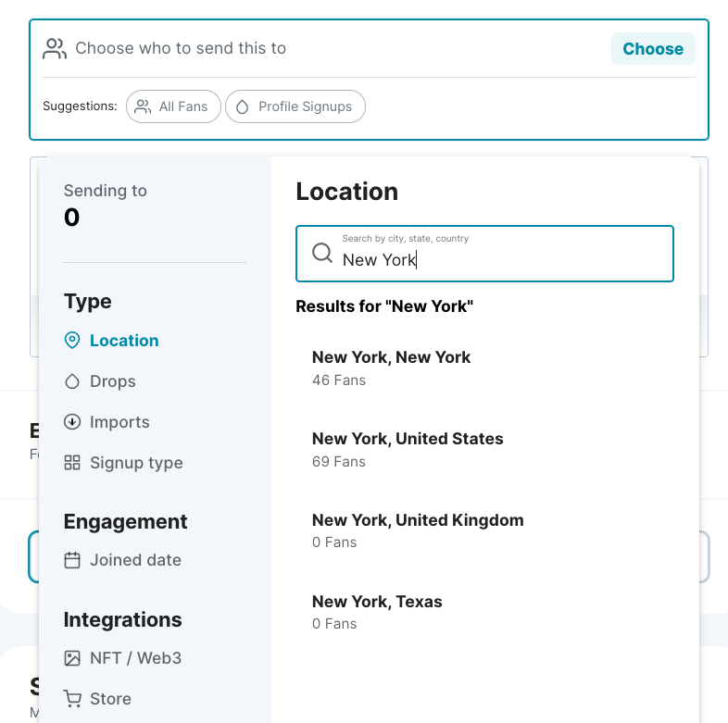Focus the location search field

coord(500,260)
